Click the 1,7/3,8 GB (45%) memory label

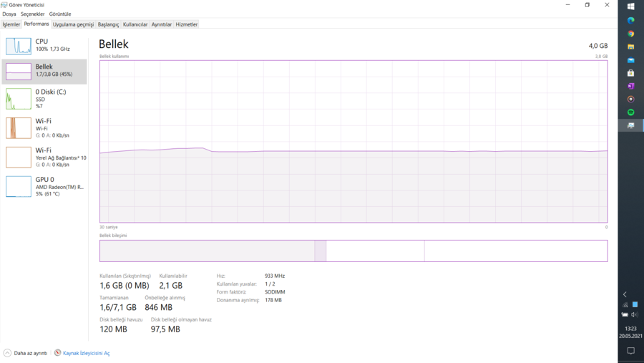point(54,74)
